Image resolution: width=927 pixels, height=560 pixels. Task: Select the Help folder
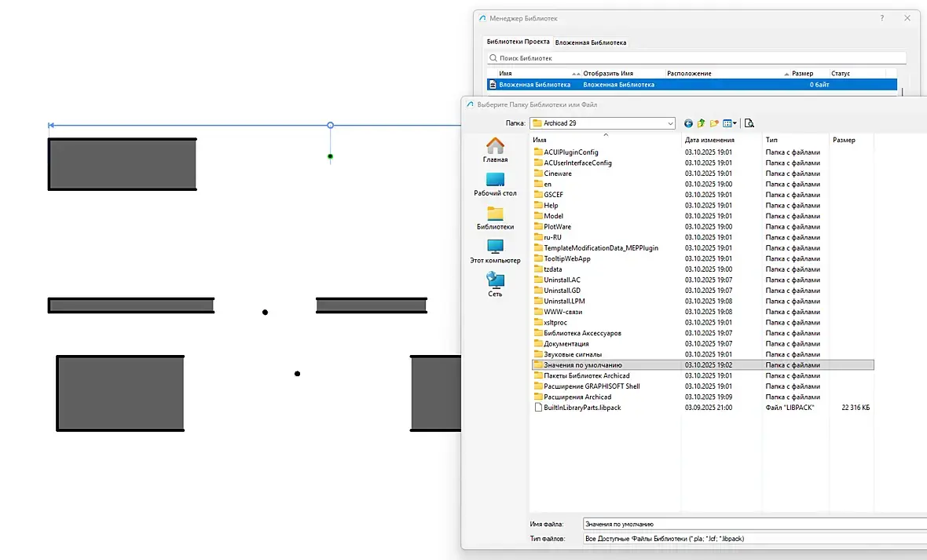(x=546, y=205)
